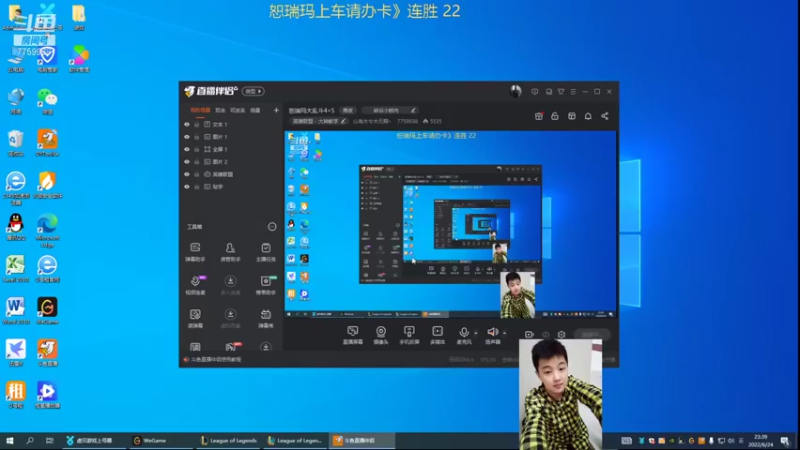
Task: Click the 直播屏幕 screen capture source
Action: pos(353,335)
